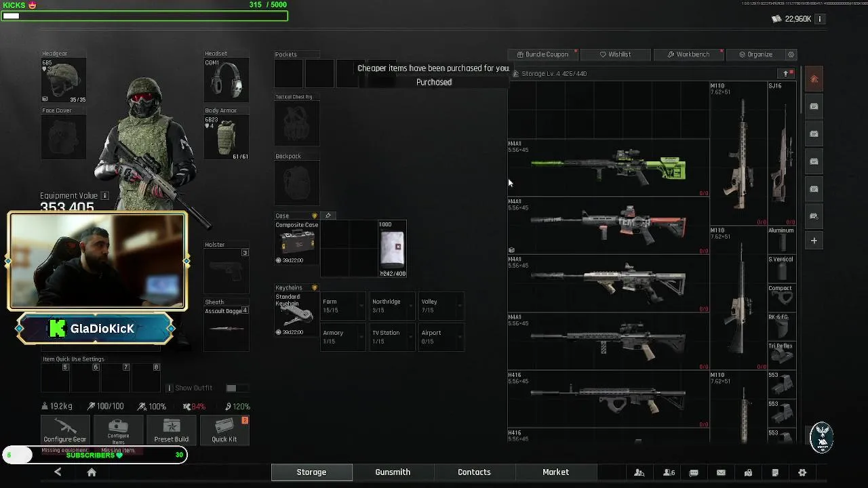Click info icon next to 22,960K currency
Image resolution: width=868 pixels, height=488 pixels.
tap(819, 19)
